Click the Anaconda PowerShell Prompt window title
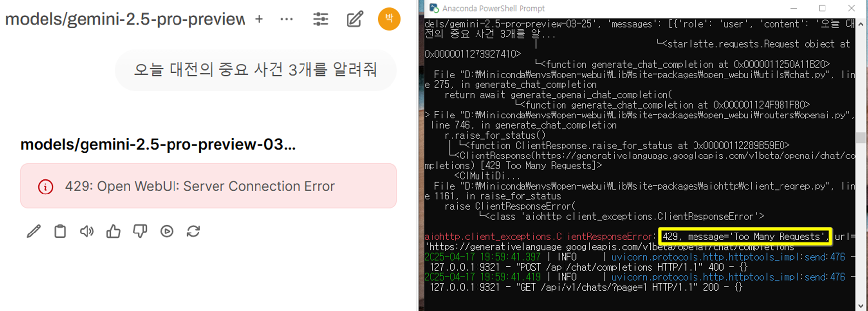Image resolution: width=868 pixels, height=311 pixels. point(493,8)
